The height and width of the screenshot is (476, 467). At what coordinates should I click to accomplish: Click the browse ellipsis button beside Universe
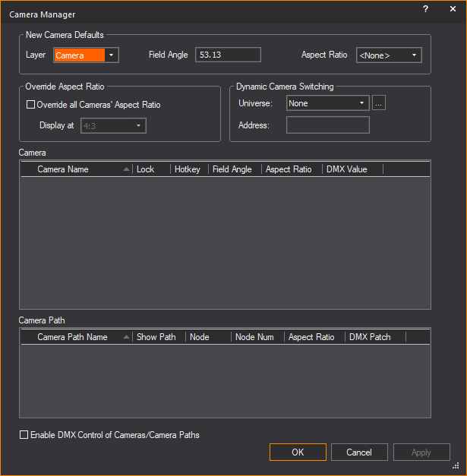(x=379, y=103)
